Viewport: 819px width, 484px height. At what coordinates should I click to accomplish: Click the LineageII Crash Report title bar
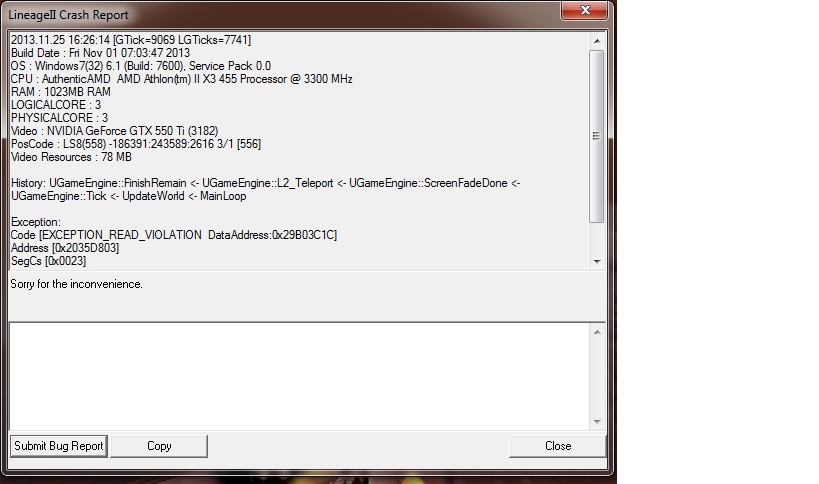[282, 15]
